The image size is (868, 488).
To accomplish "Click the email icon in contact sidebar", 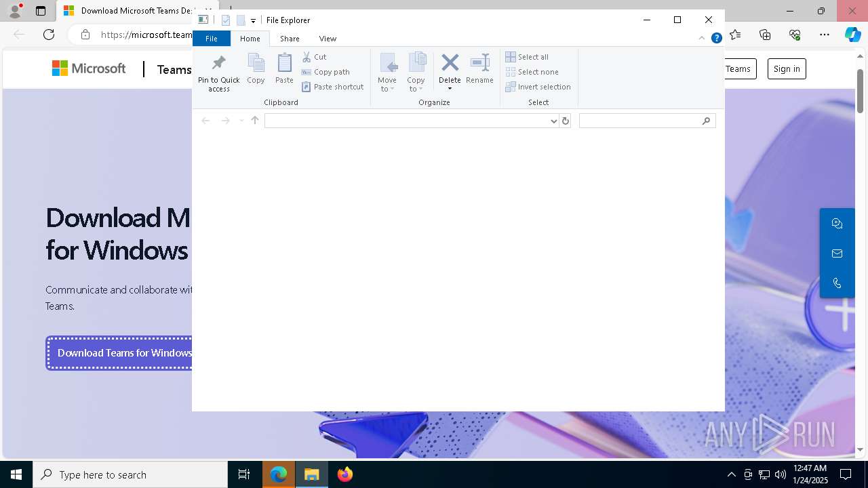I will coord(837,253).
